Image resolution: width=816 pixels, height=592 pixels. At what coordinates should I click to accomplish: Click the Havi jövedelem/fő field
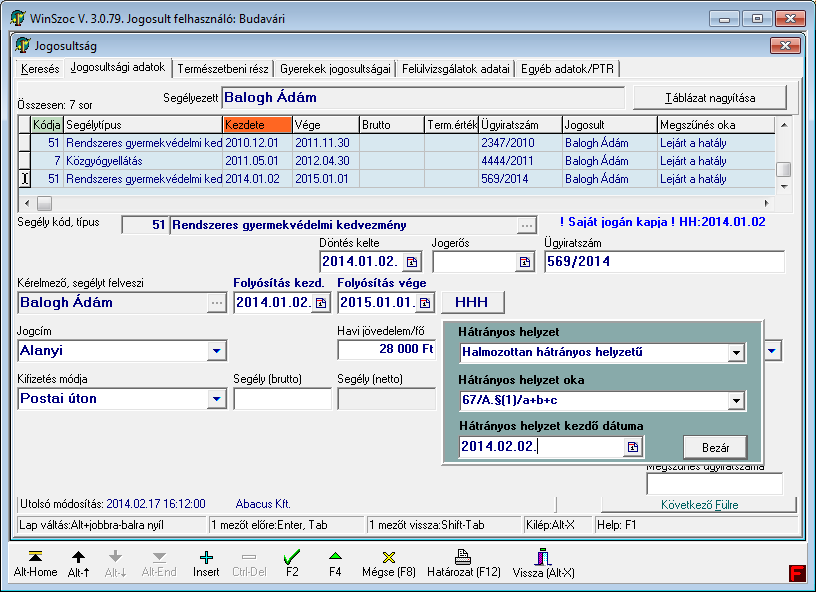[x=387, y=350]
